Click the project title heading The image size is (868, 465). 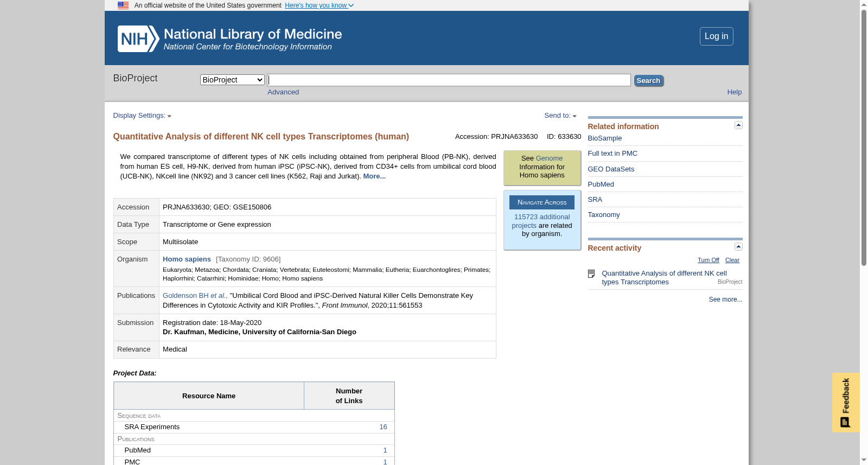[261, 137]
